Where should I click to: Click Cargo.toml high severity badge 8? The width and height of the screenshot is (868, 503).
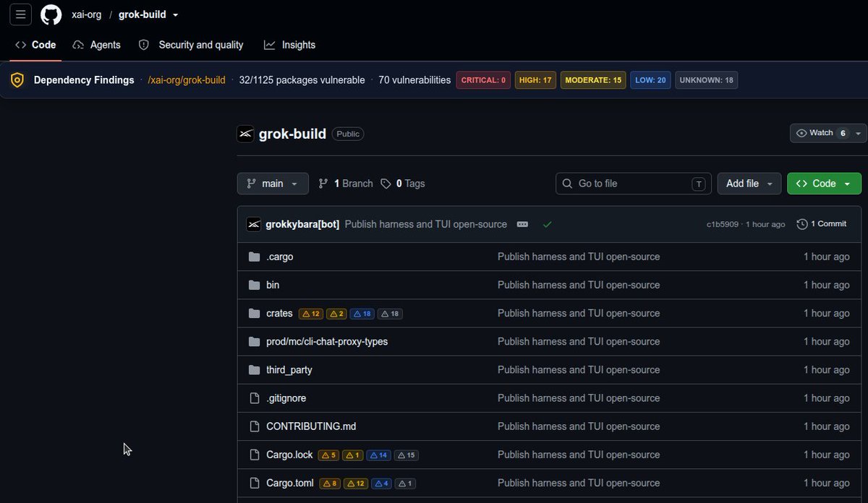tap(329, 483)
